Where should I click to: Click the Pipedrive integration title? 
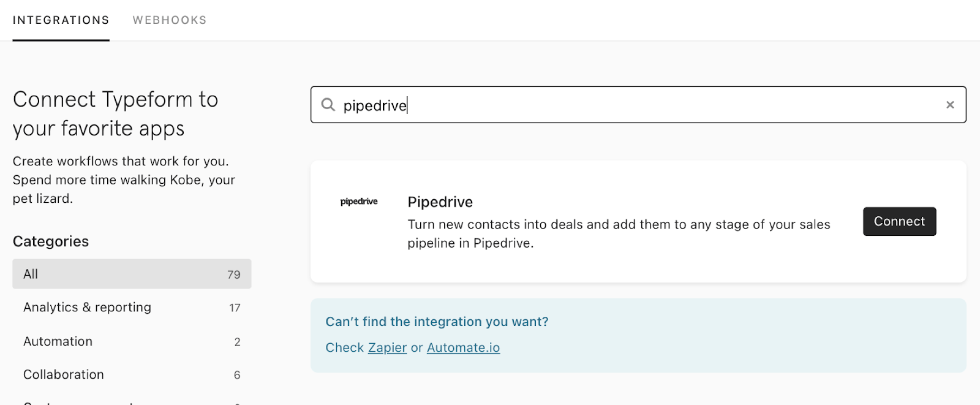point(440,202)
